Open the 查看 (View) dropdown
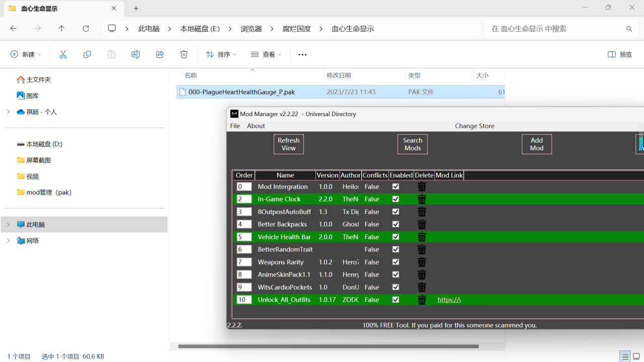The height and width of the screenshot is (362, 644). click(266, 54)
